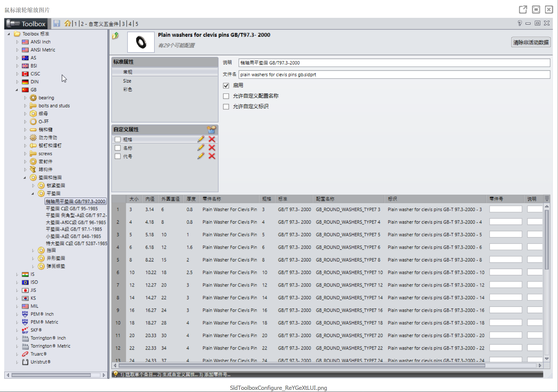Enable 允许自定义标识 checkbox
The width and height of the screenshot is (558, 392).
[x=226, y=107]
